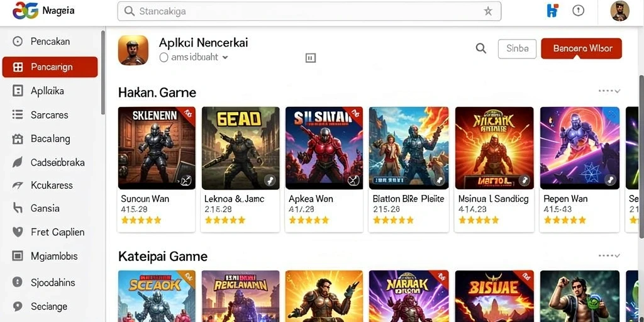Expand the Hakan. Game section options chevron
Screen dimensions: 644x322
point(609,91)
